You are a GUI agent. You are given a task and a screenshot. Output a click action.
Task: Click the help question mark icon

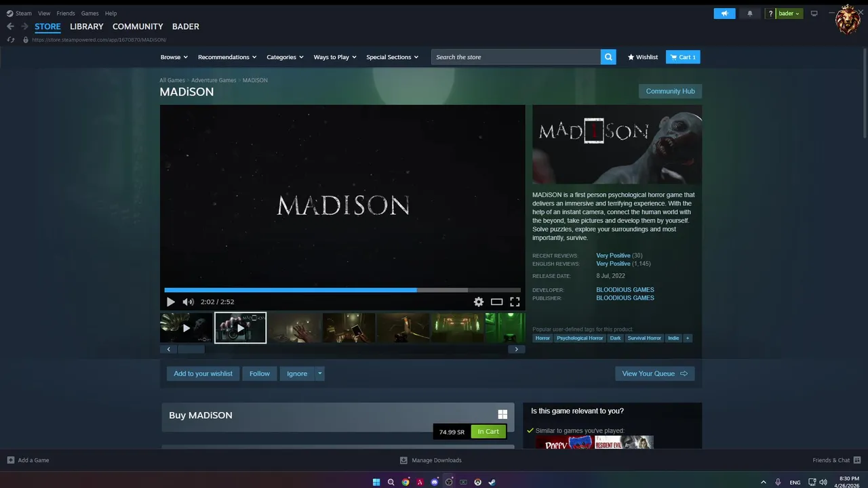tap(770, 14)
